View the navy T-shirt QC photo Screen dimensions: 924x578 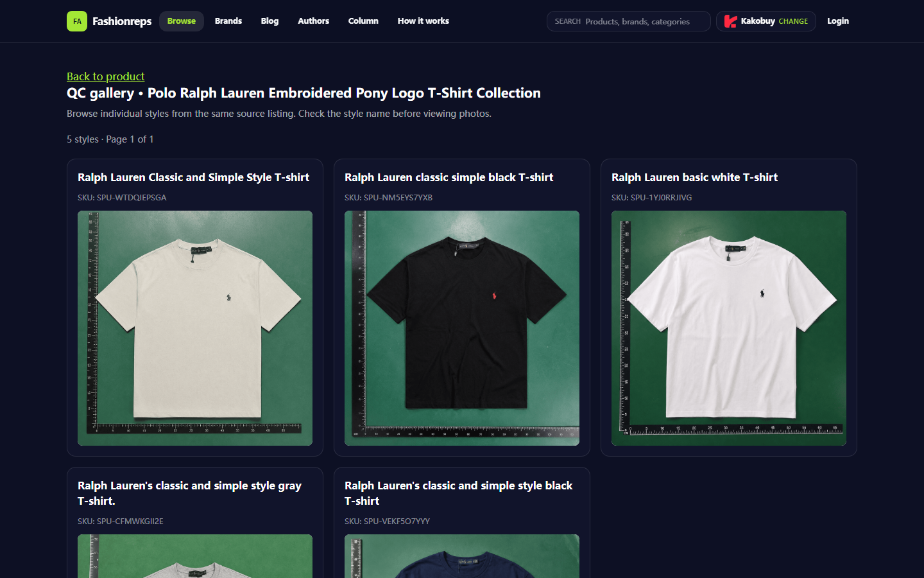pyautogui.click(x=462, y=556)
